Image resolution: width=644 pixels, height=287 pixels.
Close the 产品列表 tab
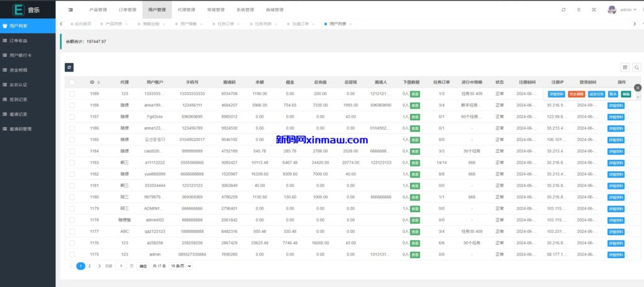click(x=126, y=24)
